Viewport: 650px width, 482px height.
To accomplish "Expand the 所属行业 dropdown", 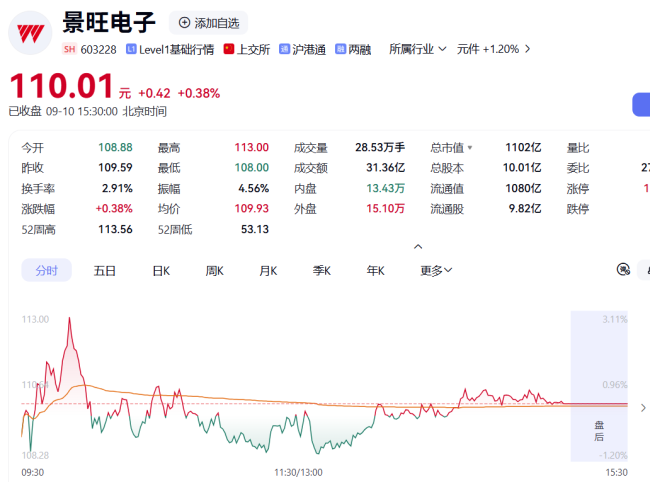I will [417, 49].
